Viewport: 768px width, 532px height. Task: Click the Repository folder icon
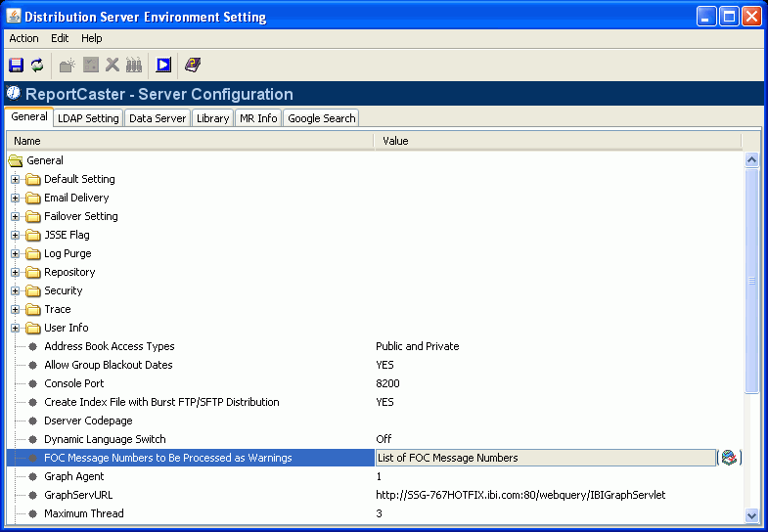(x=33, y=272)
